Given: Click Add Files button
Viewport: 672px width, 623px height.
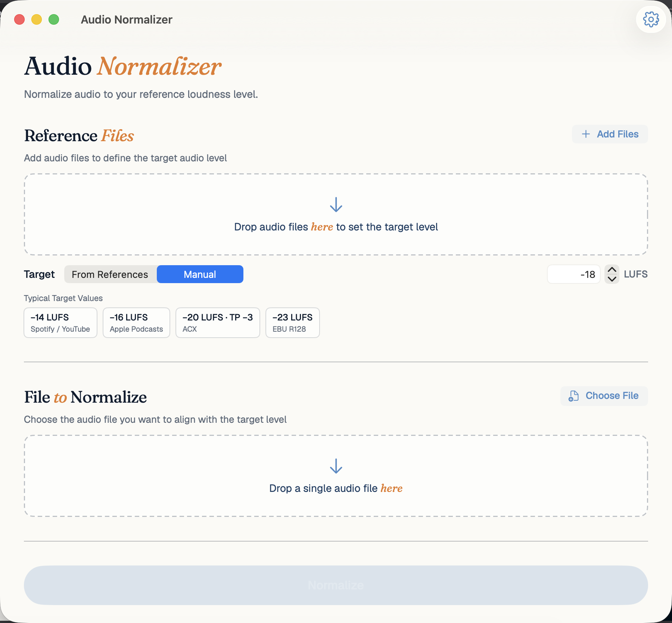Looking at the screenshot, I should click(x=610, y=134).
